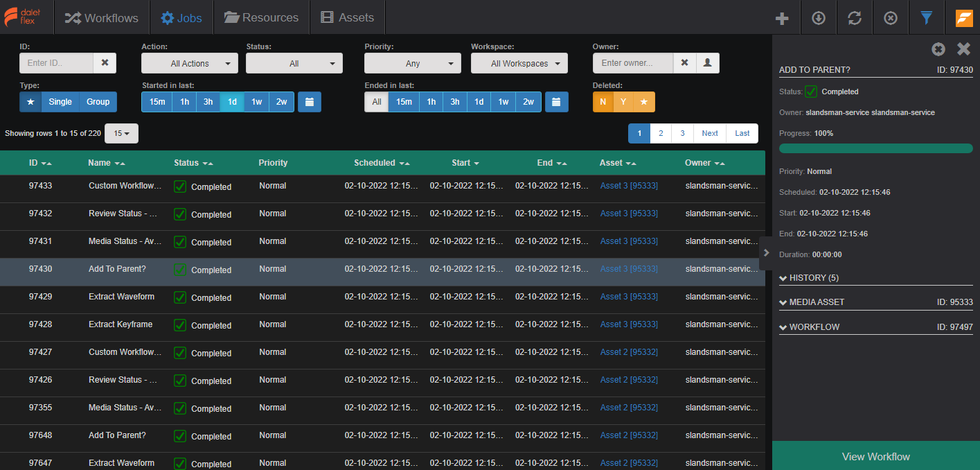The width and height of the screenshot is (980, 470).
Task: Go to page 2 of results
Action: 661,133
